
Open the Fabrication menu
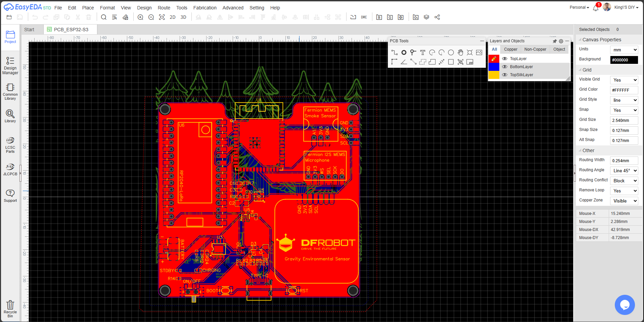coord(205,8)
